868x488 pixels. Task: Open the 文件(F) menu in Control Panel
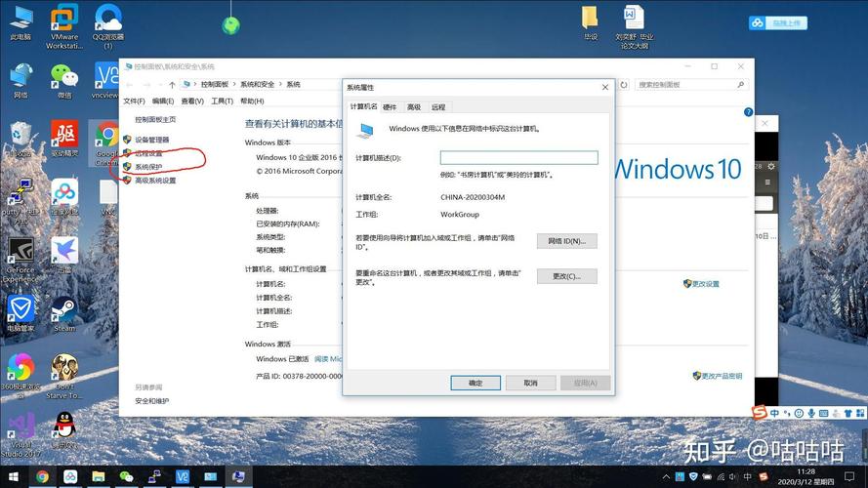click(x=134, y=102)
